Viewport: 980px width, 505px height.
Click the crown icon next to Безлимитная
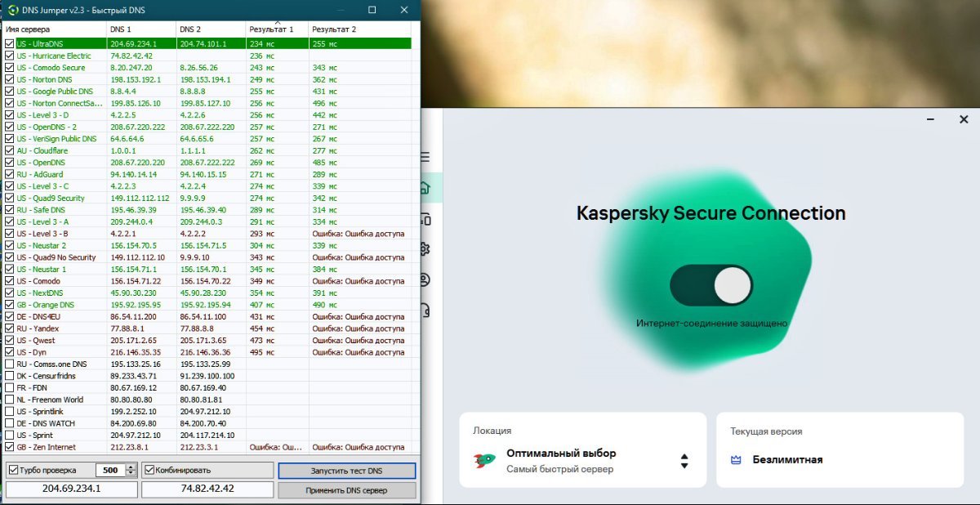pyautogui.click(x=736, y=460)
